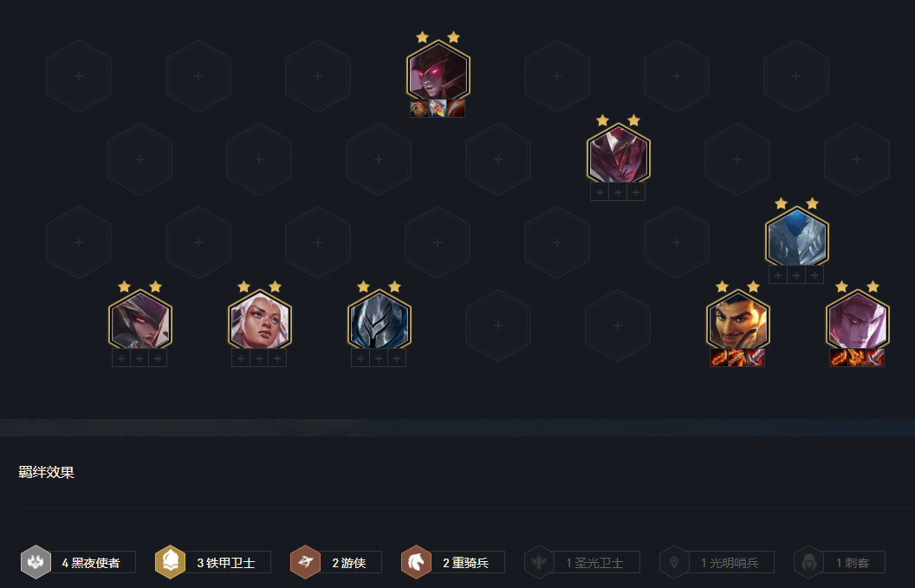Select the crimson-armored champion portrait

pos(618,154)
